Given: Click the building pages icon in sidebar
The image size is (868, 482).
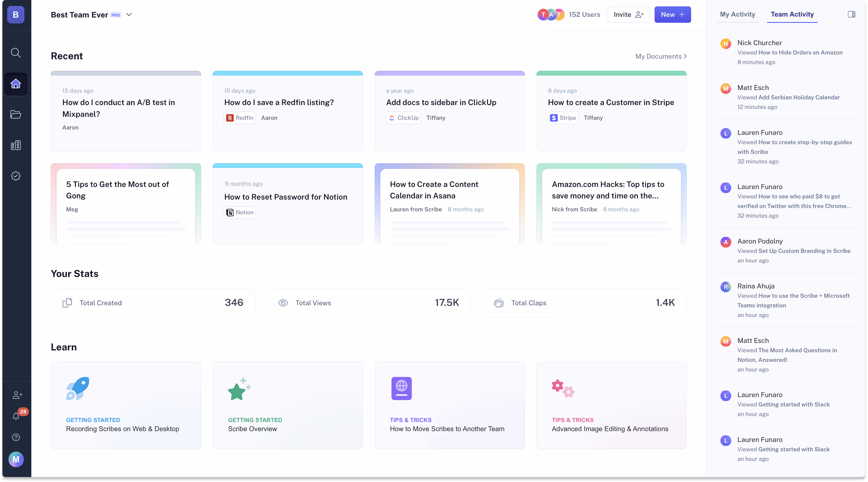Looking at the screenshot, I should point(15,145).
